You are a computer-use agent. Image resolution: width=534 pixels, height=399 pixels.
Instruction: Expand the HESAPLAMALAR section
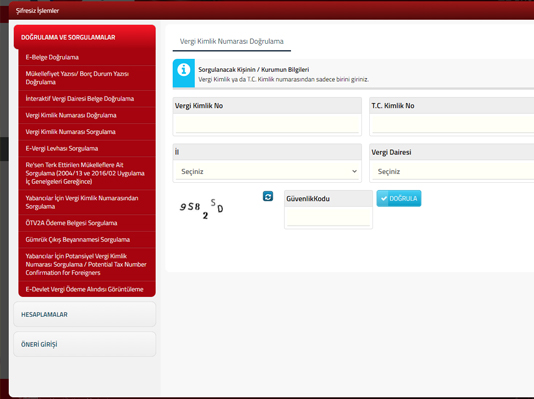pos(85,314)
